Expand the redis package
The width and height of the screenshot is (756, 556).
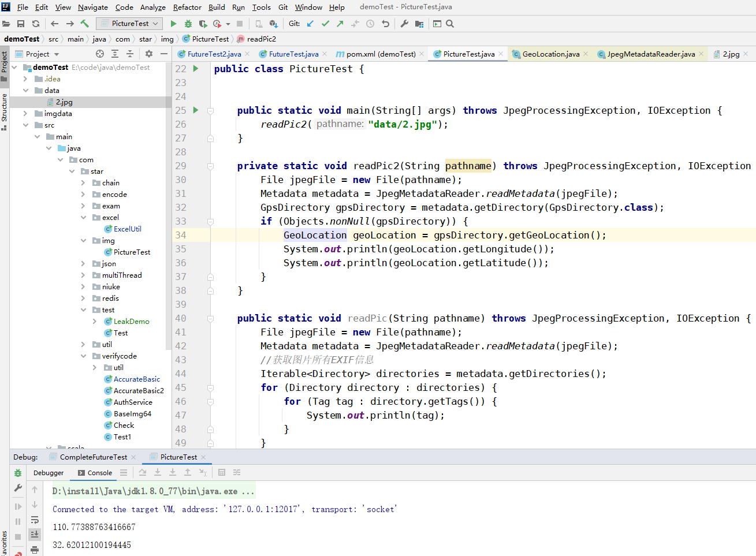pos(84,298)
